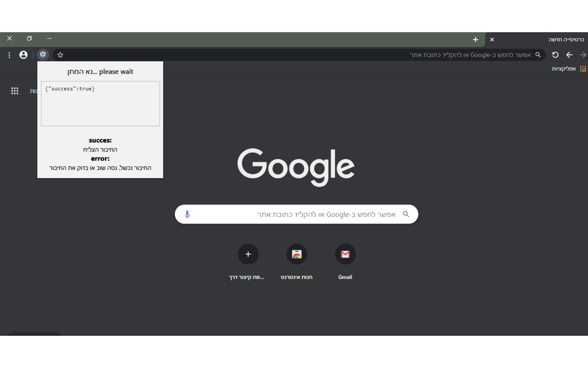
Task: Open אפליקציות bookmarks shortcut
Action: [569, 69]
